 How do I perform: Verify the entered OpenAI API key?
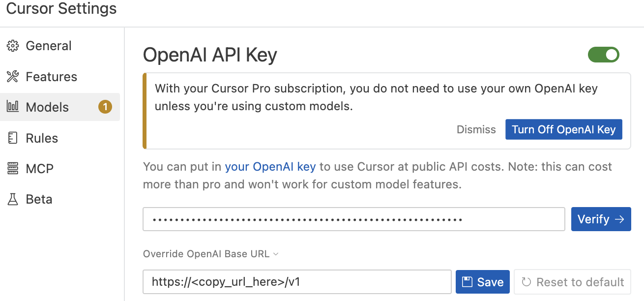coord(601,219)
